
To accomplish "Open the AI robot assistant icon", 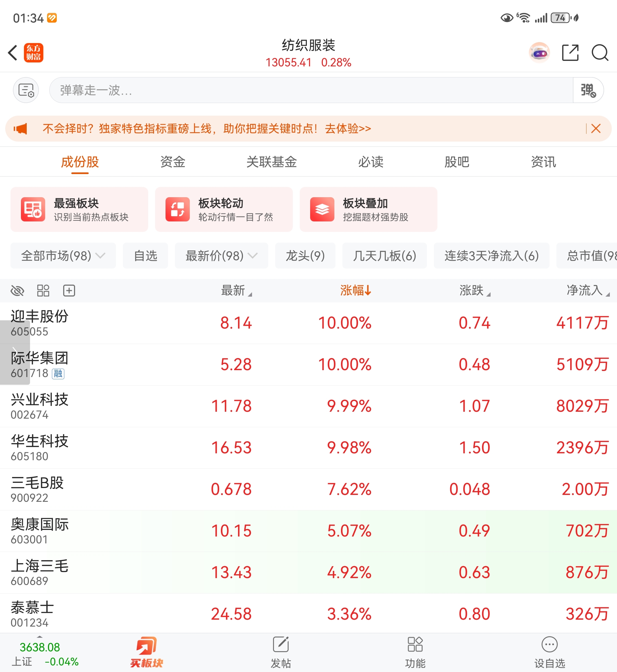I will pyautogui.click(x=539, y=53).
